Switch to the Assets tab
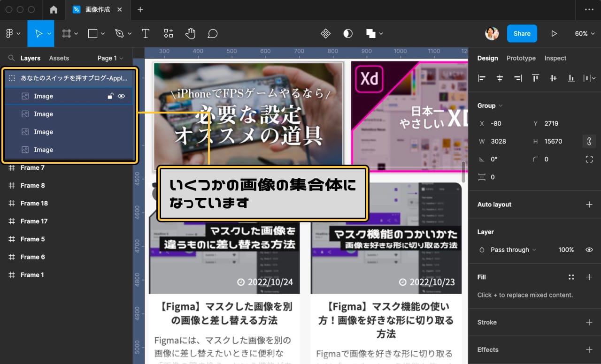Viewport: 601px width, 364px height. 59,58
